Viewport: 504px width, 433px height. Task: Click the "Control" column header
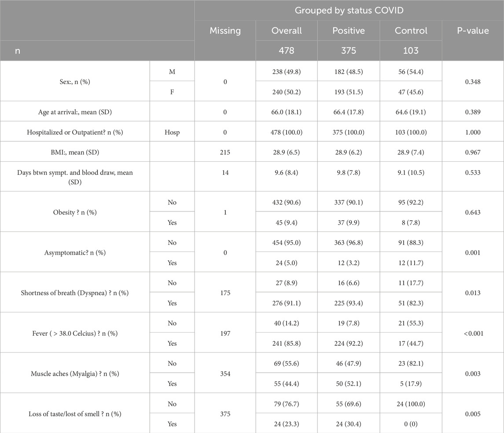(x=411, y=31)
